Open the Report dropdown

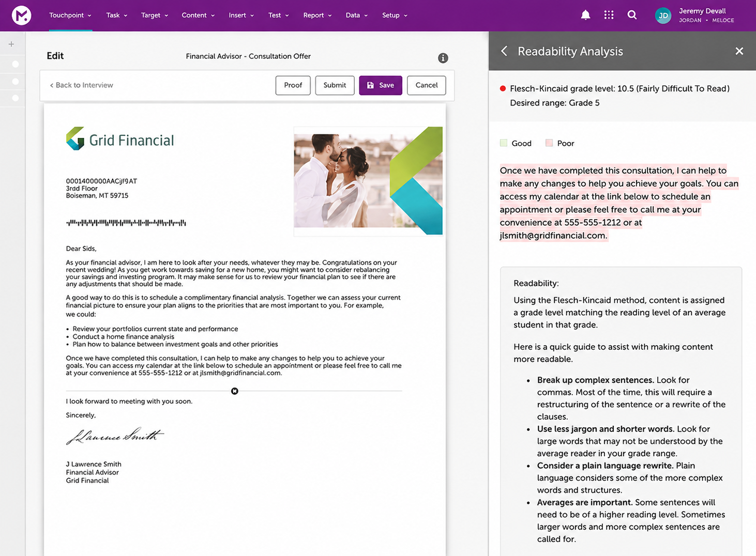click(x=317, y=15)
